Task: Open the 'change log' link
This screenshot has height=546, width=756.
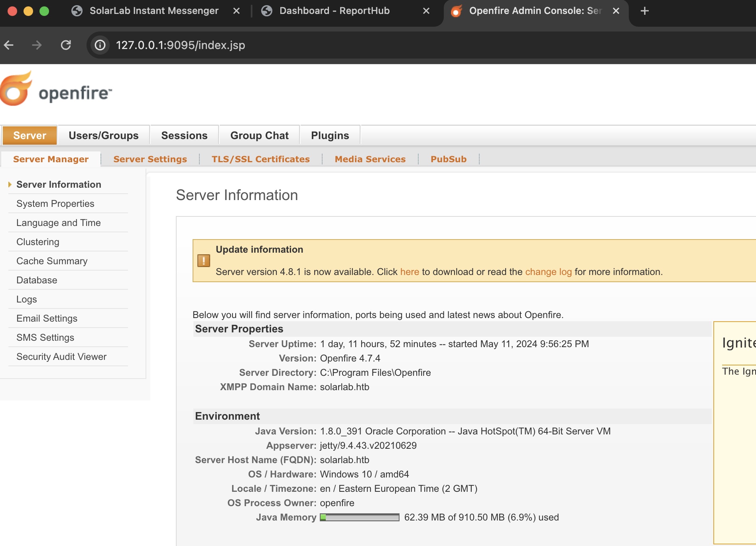Action: click(548, 272)
